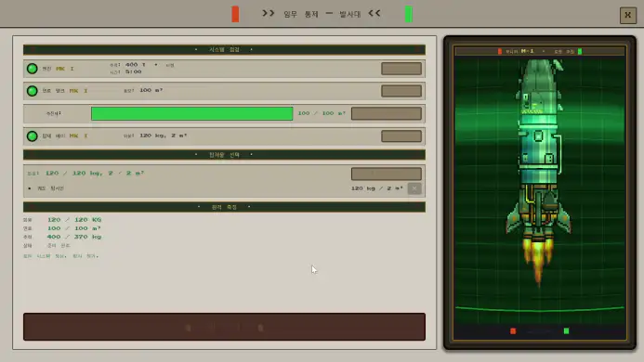The image size is (644, 362).
Task: Click the green status light on the 400 T engine row
Action: 32,69
